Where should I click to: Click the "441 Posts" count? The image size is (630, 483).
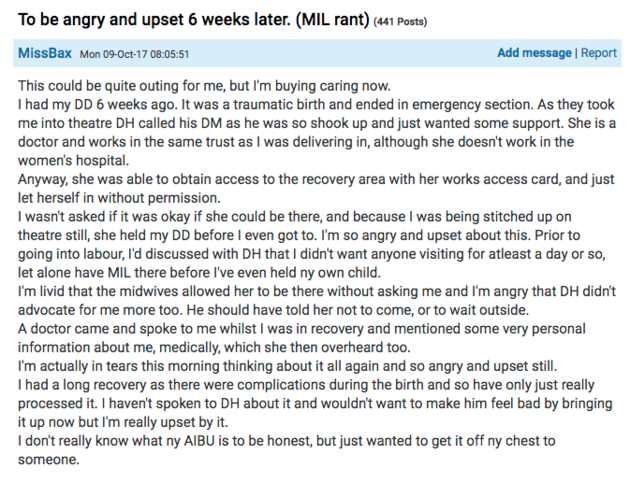point(405,20)
